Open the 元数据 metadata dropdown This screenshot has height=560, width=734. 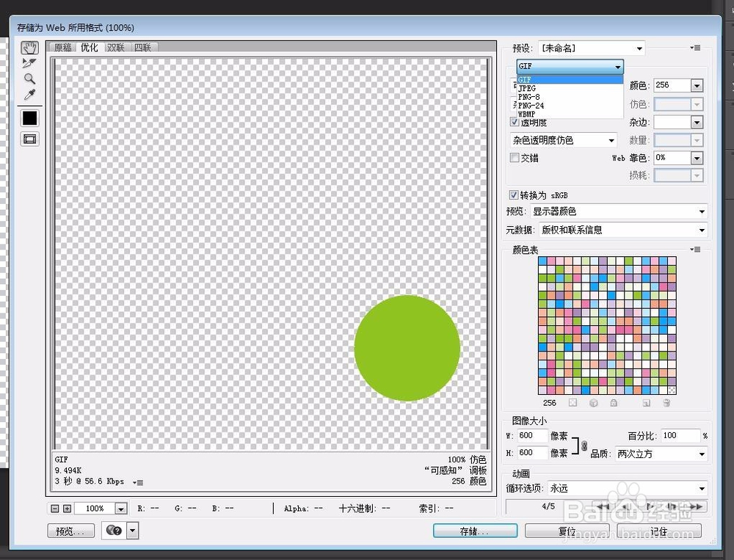[x=623, y=230]
